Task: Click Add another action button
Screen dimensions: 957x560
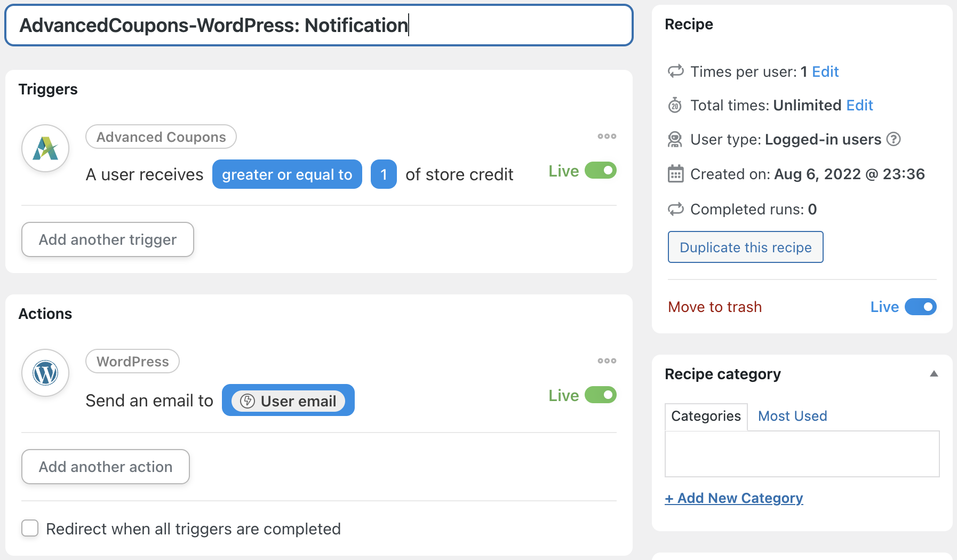Action: coord(106,467)
